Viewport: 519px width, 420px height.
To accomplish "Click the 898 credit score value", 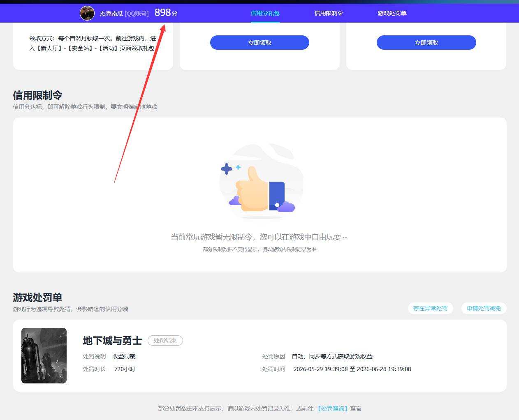I will point(163,13).
